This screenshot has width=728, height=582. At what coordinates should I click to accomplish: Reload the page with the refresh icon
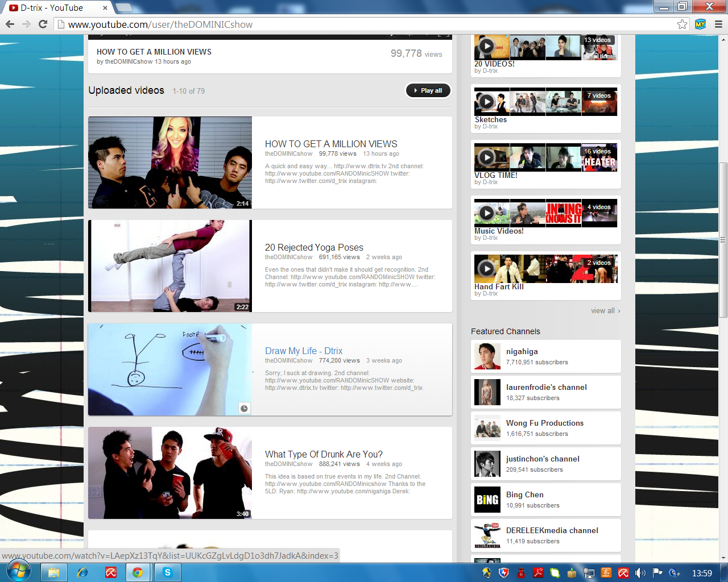tap(43, 24)
